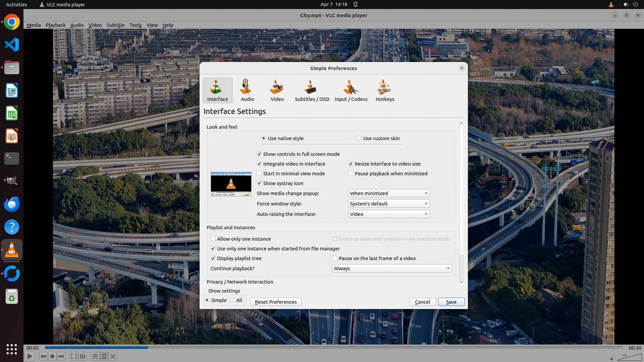Open the Audio preferences category

[247, 90]
